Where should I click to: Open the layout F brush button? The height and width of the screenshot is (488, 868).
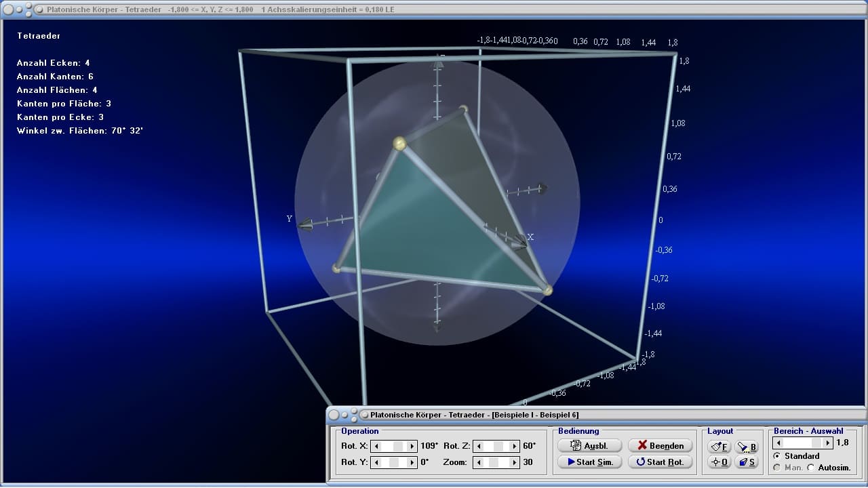click(x=719, y=447)
